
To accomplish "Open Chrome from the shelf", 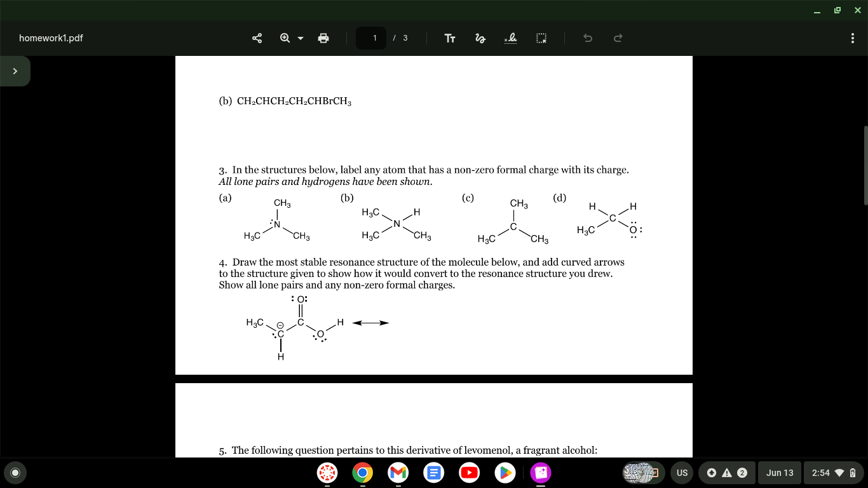I will coord(362,472).
